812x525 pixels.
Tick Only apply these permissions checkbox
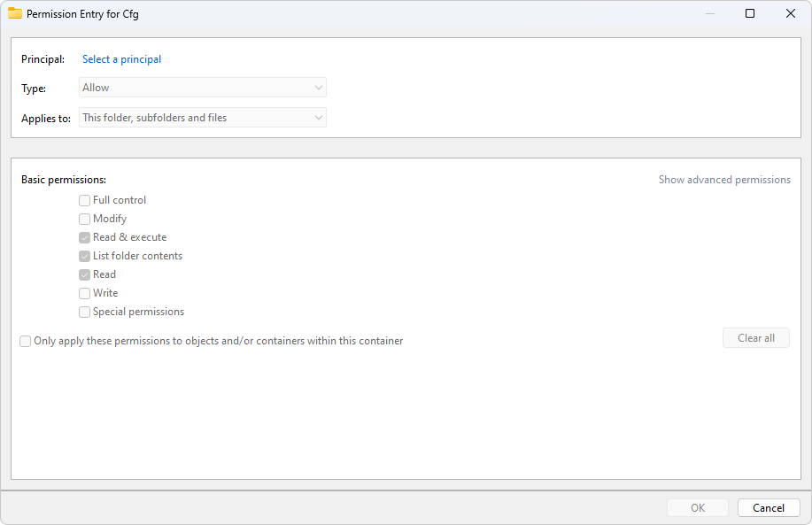point(26,341)
